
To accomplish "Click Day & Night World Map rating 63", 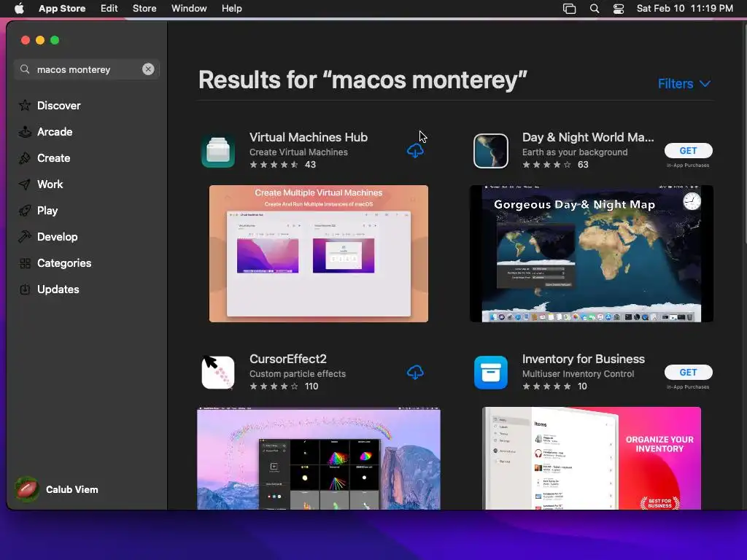I will coord(555,165).
